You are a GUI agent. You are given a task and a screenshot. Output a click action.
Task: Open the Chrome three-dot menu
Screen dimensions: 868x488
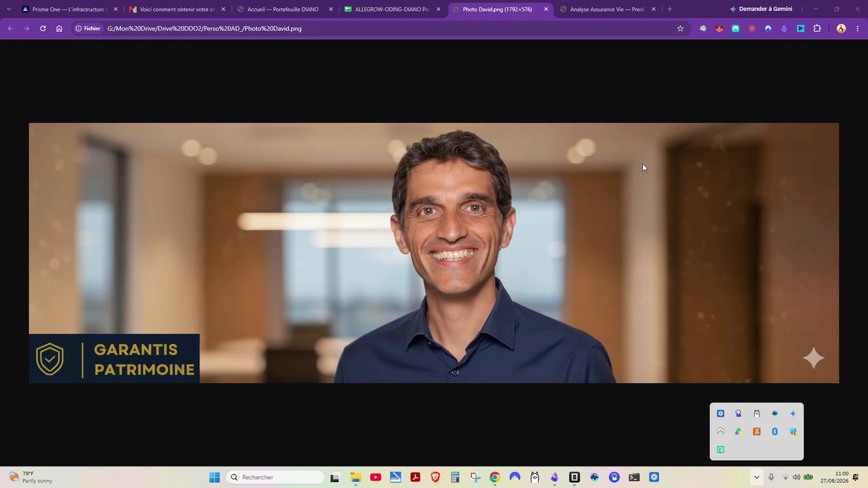pyautogui.click(x=858, y=28)
